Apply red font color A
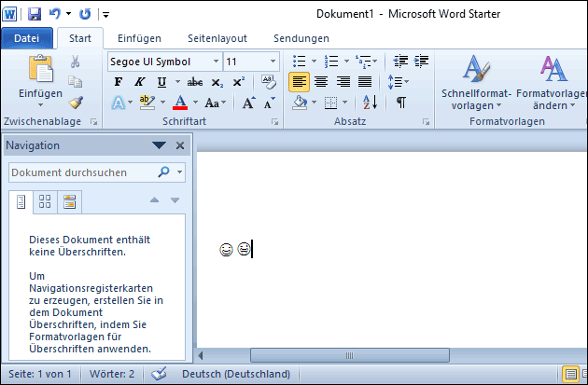The image size is (588, 385). [x=180, y=103]
